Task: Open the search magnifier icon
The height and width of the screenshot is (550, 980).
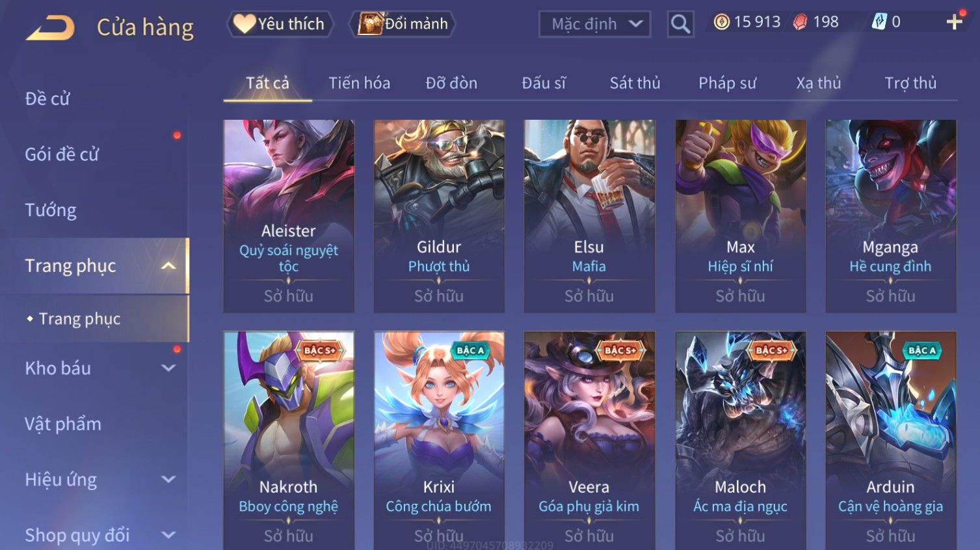Action: (x=680, y=24)
